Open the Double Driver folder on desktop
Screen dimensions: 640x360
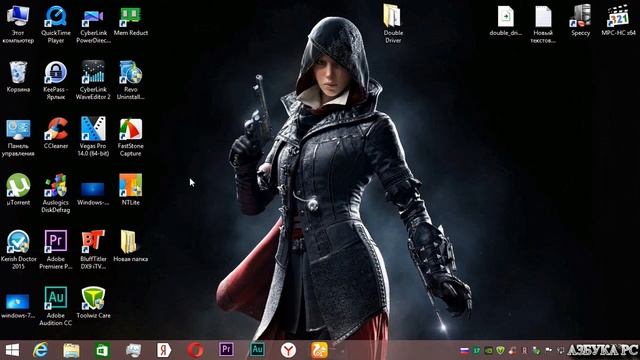point(393,24)
